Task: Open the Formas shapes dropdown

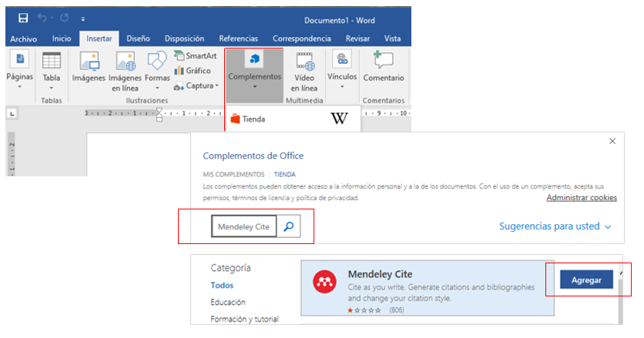Action: tap(157, 71)
